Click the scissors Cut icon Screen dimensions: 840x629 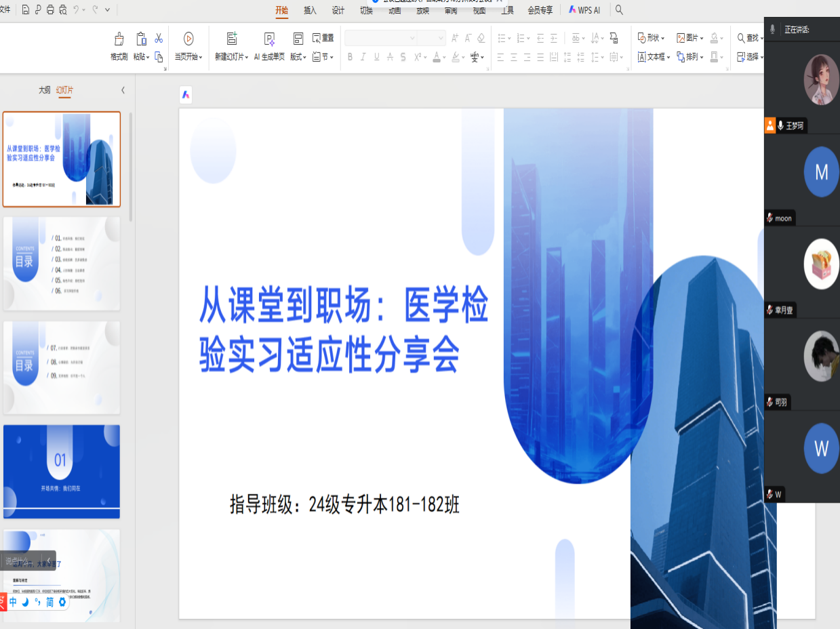(x=159, y=38)
